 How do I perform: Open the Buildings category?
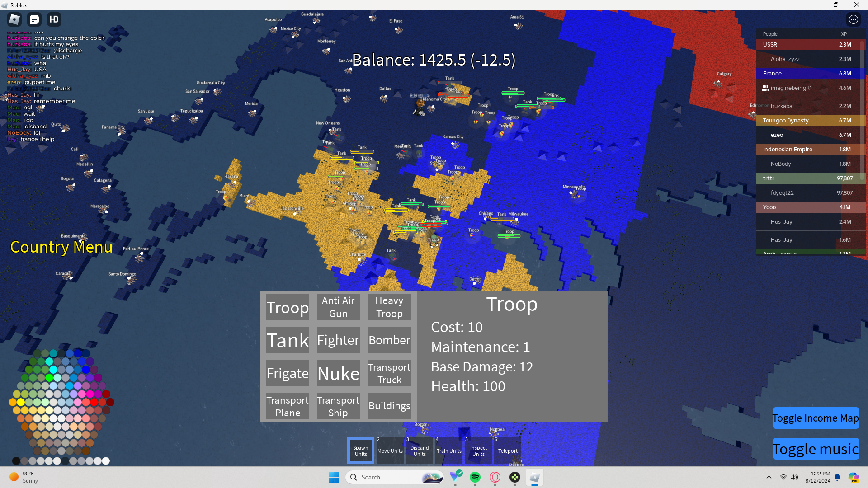tap(389, 406)
